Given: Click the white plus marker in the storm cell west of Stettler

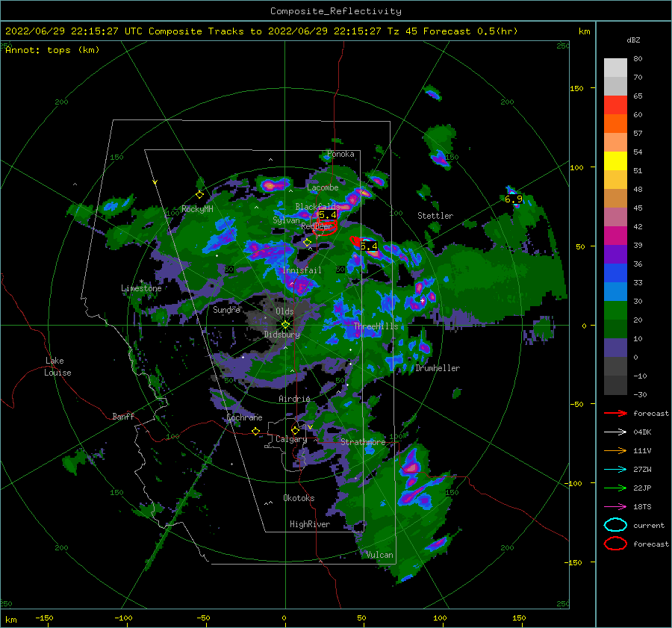Looking at the screenshot, I should point(422,300).
